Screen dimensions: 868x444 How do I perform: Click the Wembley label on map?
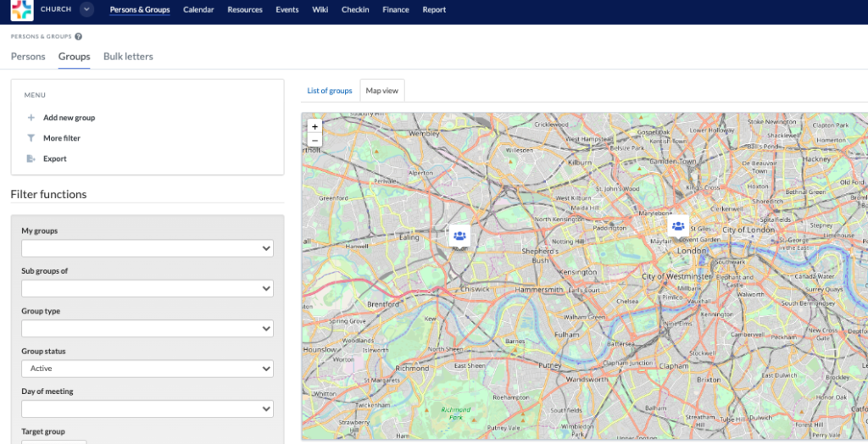click(x=424, y=133)
